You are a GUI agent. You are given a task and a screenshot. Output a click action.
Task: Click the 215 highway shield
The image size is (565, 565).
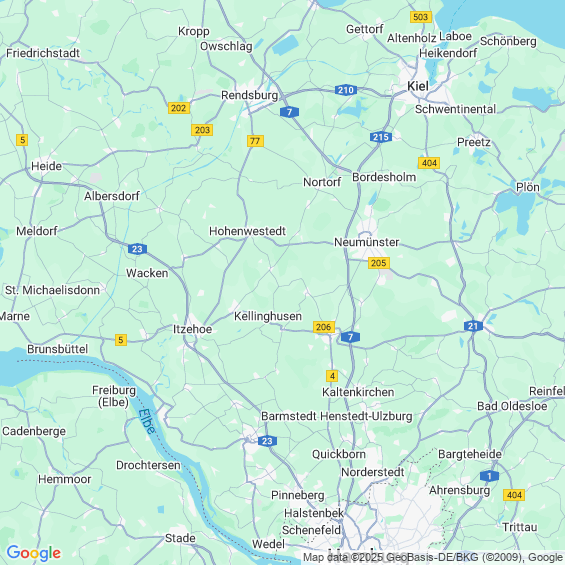[381, 137]
